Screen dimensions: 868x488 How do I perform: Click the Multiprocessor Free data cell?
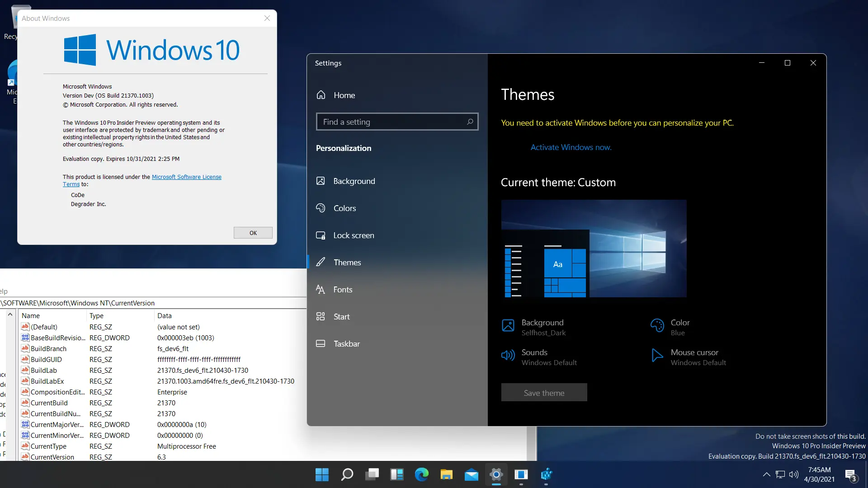click(187, 446)
